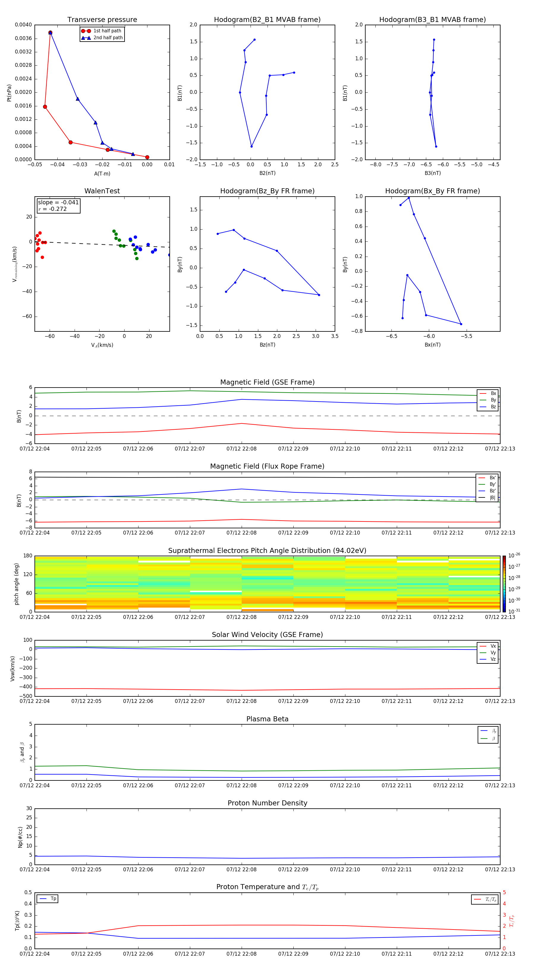This screenshot has height=980, width=535.
Task: Click the green beta legend entry in Plasma Beta
Action: pos(488,739)
